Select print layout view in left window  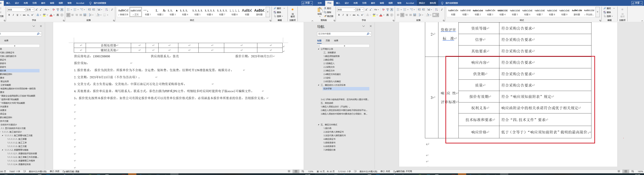click(x=296, y=172)
